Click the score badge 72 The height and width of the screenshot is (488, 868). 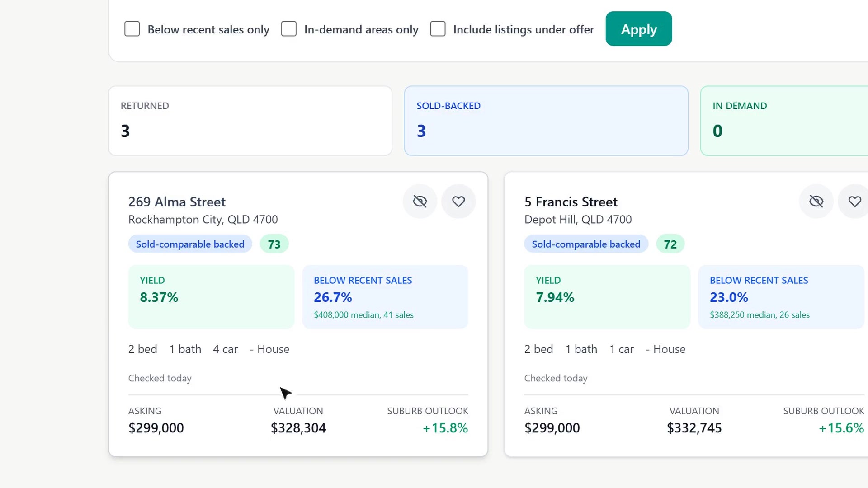point(670,244)
